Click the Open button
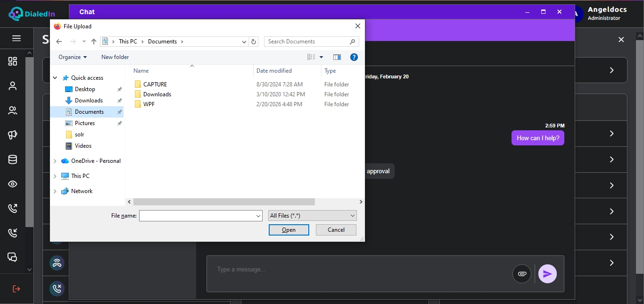 289,230
